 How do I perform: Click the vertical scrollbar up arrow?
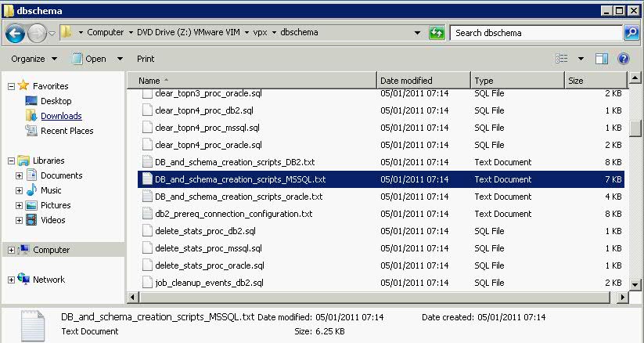(635, 78)
